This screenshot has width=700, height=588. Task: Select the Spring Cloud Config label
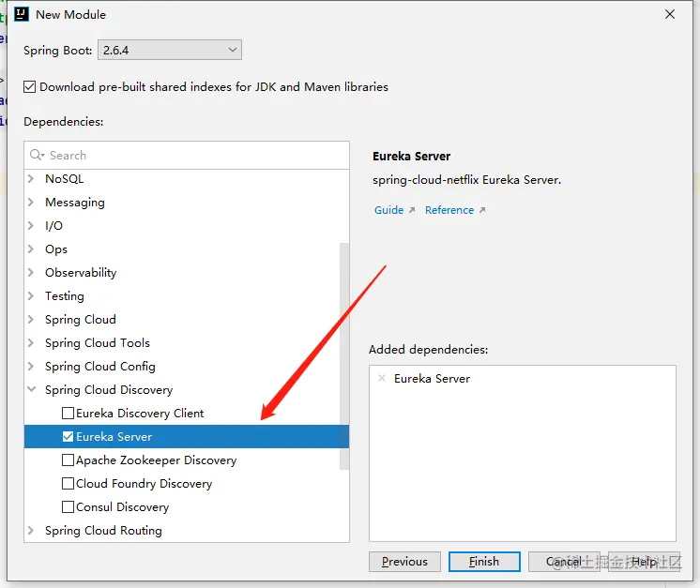click(x=100, y=367)
